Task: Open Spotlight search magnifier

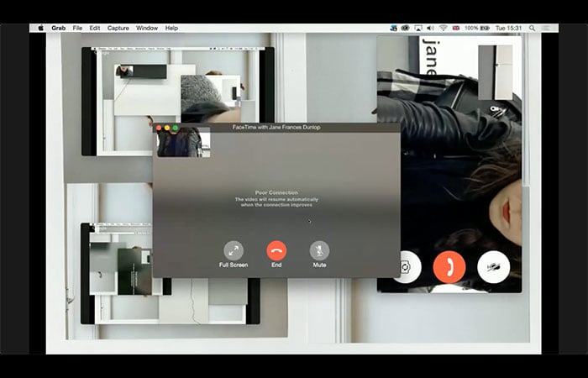Action: (532, 28)
